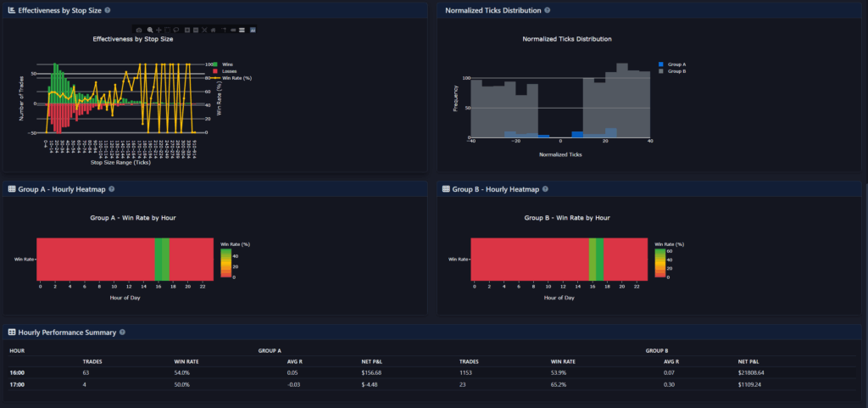The height and width of the screenshot is (408, 868).
Task: Click the Zoom Out minus icon
Action: click(196, 30)
